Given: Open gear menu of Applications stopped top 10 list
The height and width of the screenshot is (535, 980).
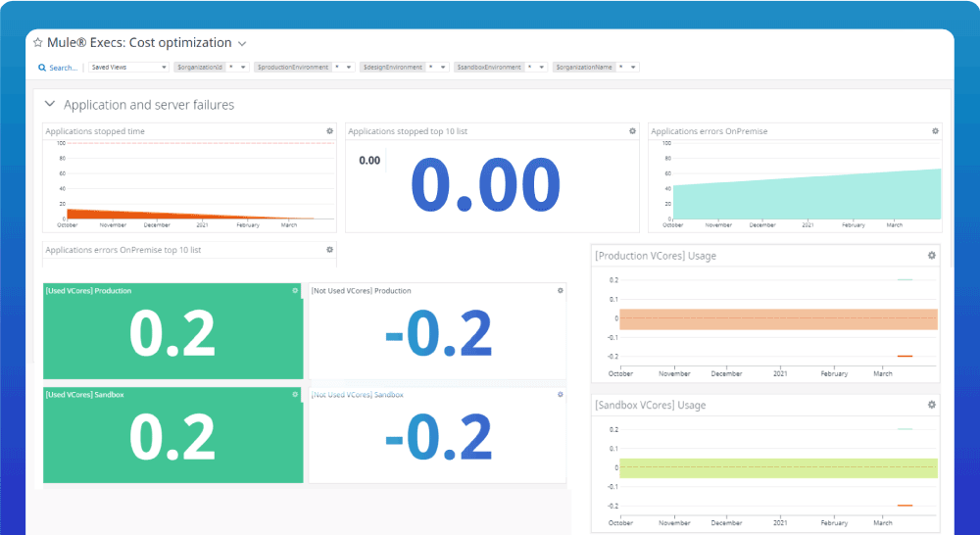Looking at the screenshot, I should [x=632, y=131].
